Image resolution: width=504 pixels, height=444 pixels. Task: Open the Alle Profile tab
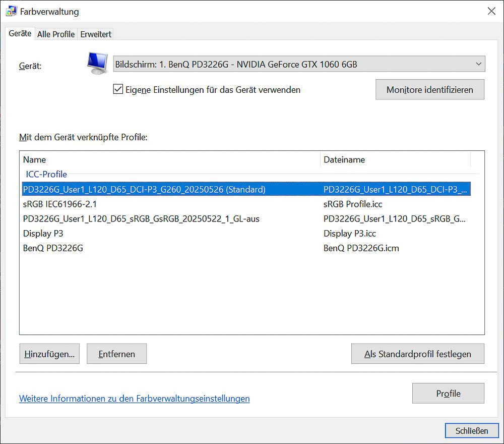(x=56, y=34)
